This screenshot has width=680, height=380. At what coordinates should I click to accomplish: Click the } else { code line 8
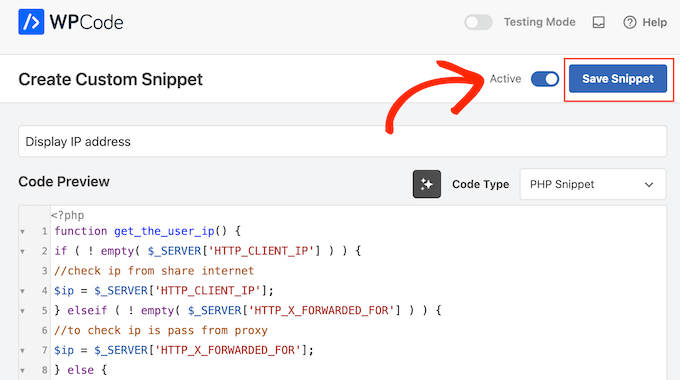coord(81,370)
